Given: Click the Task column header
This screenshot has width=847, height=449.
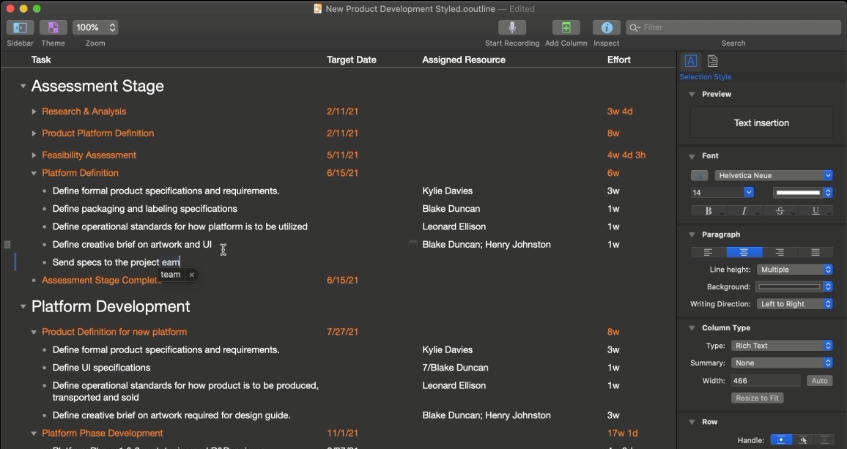Looking at the screenshot, I should 41,59.
